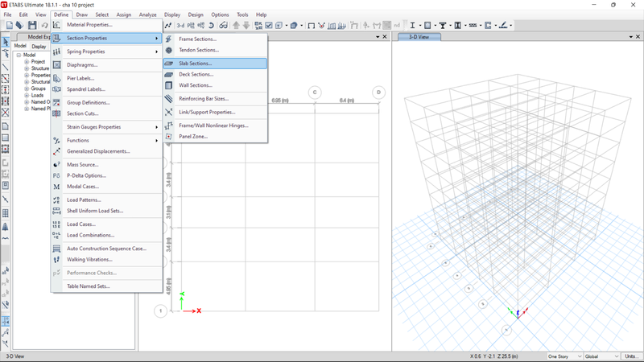Choose Table Named Sets... menu entry
Screen dimensions: 644x362
pyautogui.click(x=106, y=286)
